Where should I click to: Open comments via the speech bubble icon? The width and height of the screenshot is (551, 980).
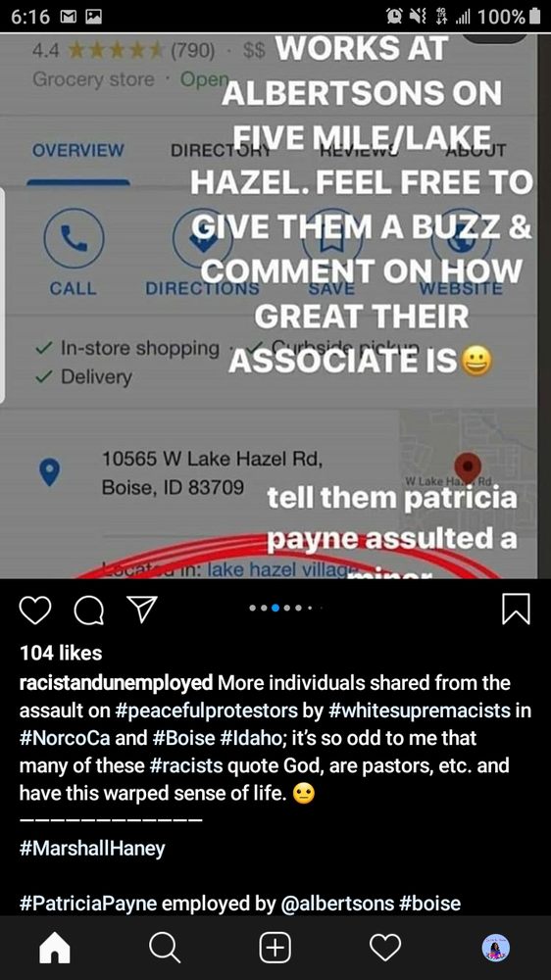(89, 610)
